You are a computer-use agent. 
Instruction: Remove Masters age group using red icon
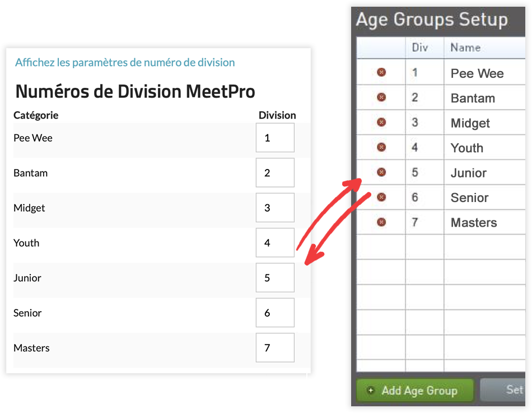click(x=381, y=222)
